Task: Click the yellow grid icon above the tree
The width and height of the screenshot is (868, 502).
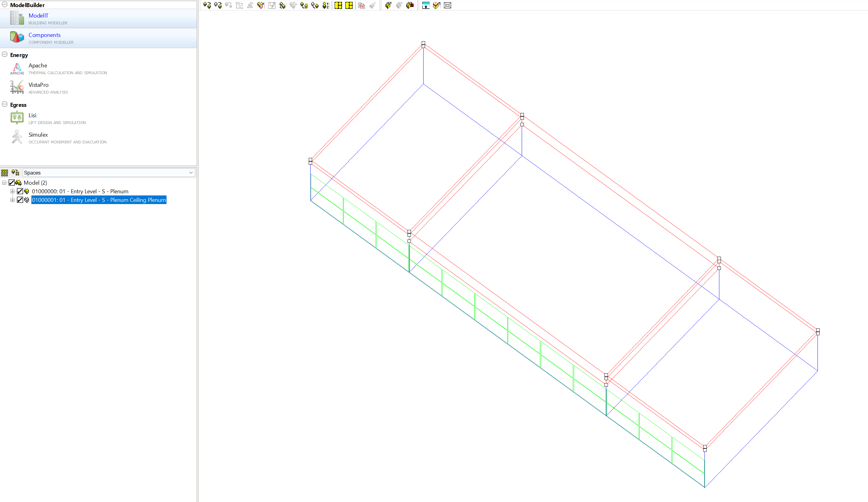Action: coord(5,173)
